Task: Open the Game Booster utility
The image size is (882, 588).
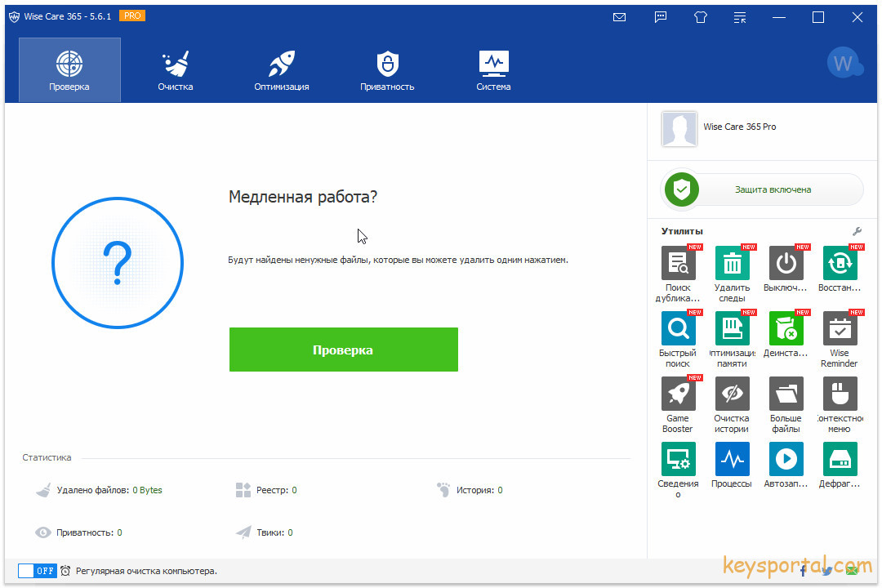Action: [678, 394]
